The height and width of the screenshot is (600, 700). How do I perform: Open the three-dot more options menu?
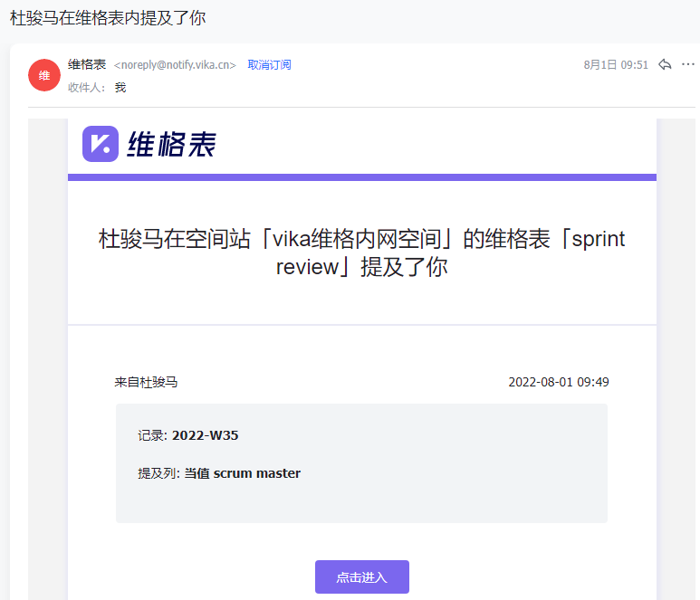point(688,64)
